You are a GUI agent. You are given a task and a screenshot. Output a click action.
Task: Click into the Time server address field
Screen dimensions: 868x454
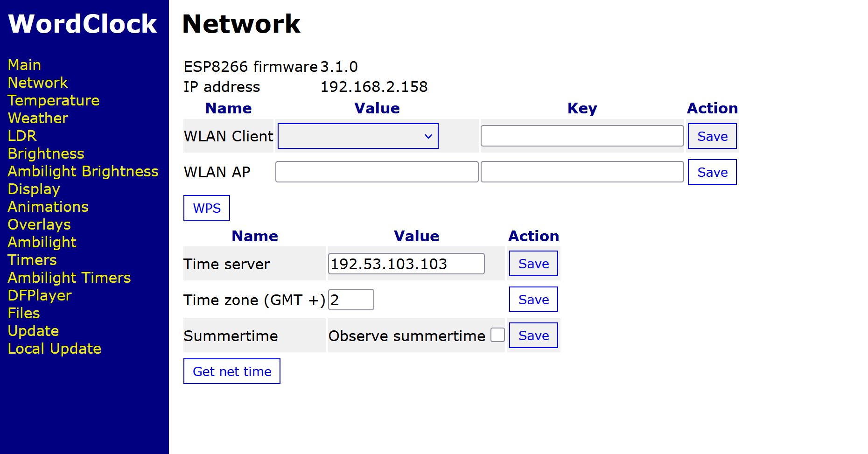click(x=406, y=264)
